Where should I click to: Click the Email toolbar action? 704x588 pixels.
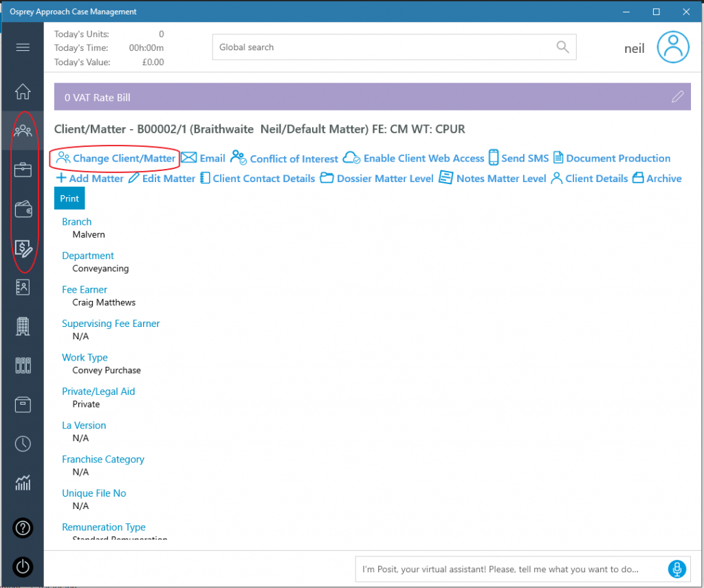(203, 158)
